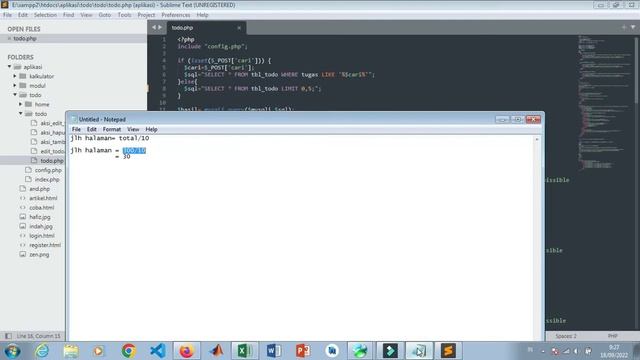Open Sublime Find menu
Screen dimensions: 640x360
pos(69,15)
